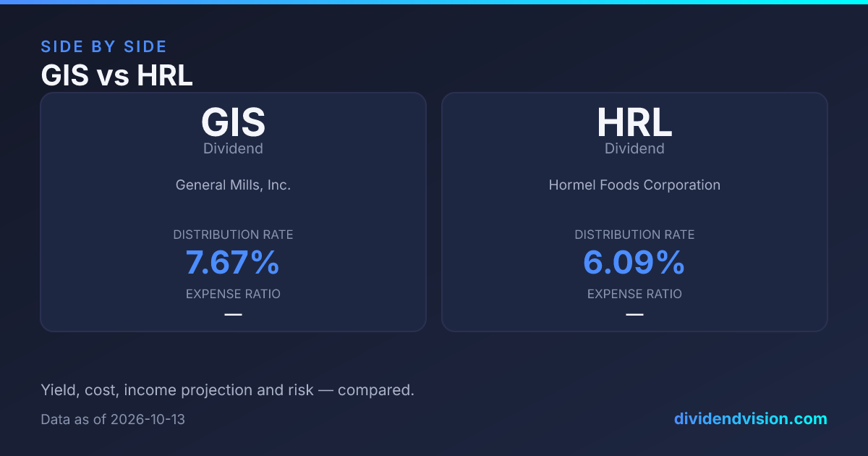Click the expense ratio dash under GIS
This screenshot has width=868, height=456.
[x=233, y=315]
